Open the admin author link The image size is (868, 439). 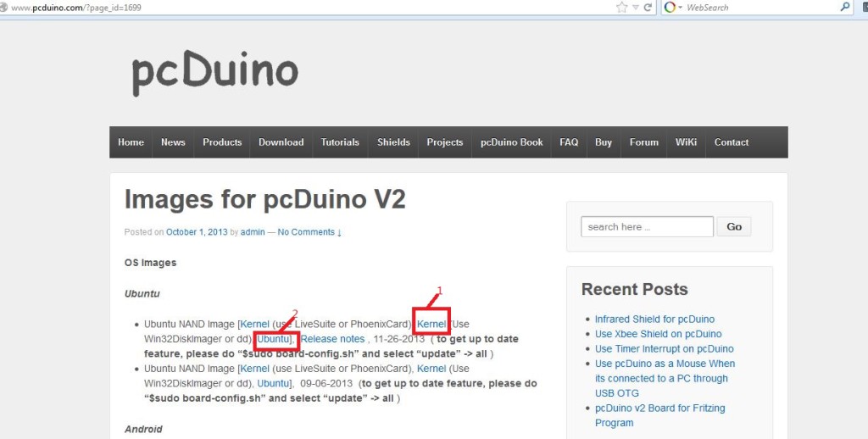tap(253, 232)
